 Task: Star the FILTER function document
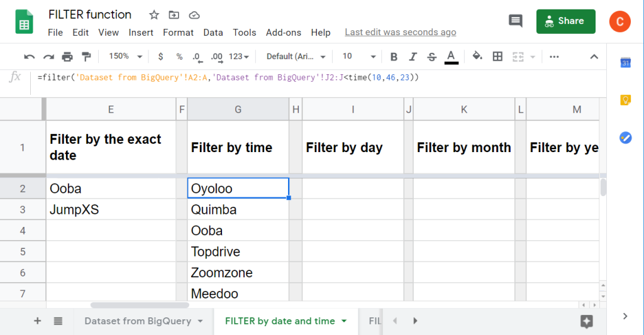pos(154,15)
